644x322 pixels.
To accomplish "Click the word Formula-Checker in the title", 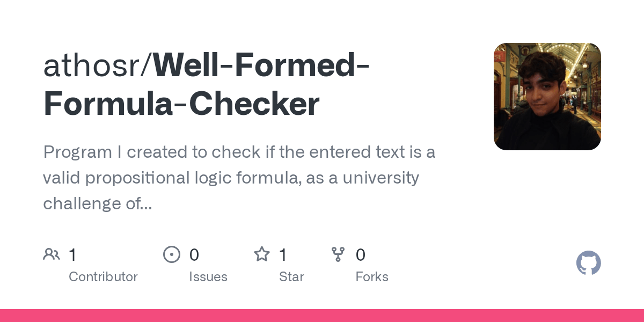I will pos(181,104).
